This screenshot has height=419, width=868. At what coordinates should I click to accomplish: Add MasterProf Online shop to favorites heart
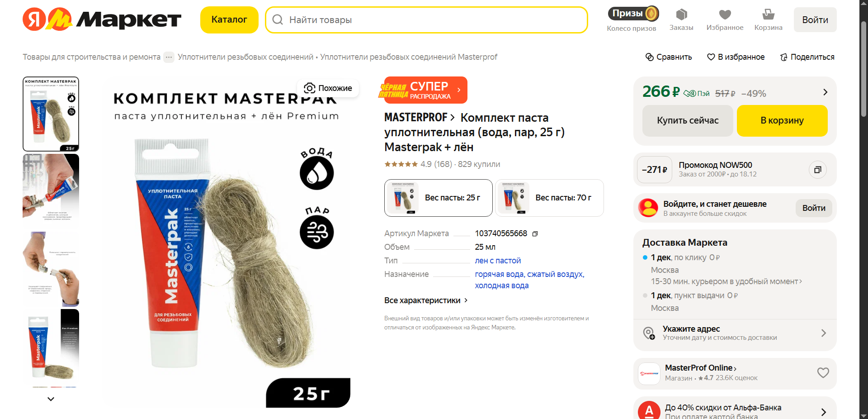point(823,373)
